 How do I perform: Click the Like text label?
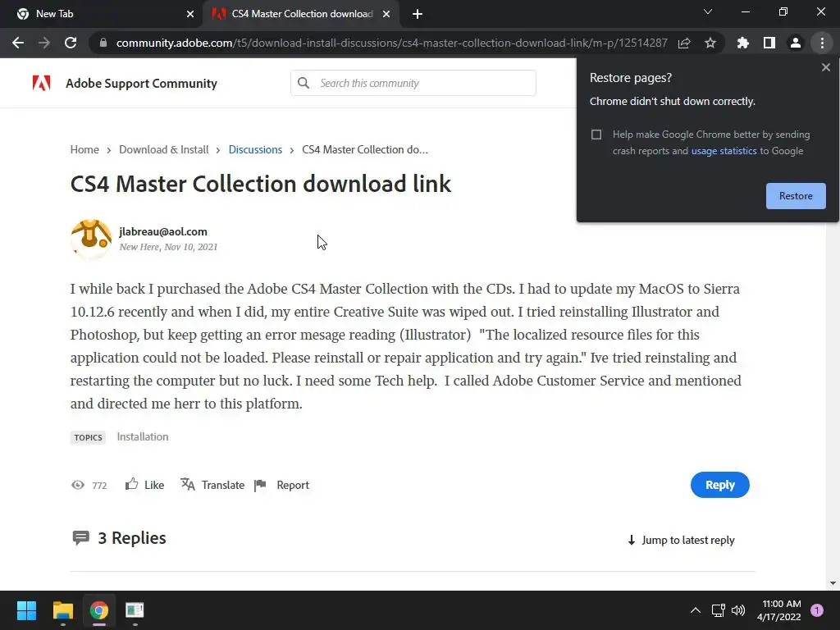click(154, 485)
